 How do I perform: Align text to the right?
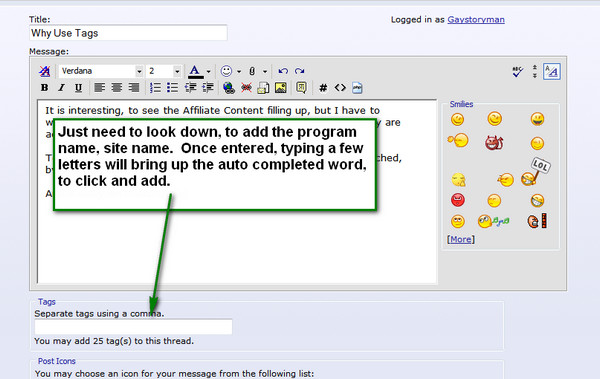[134, 88]
